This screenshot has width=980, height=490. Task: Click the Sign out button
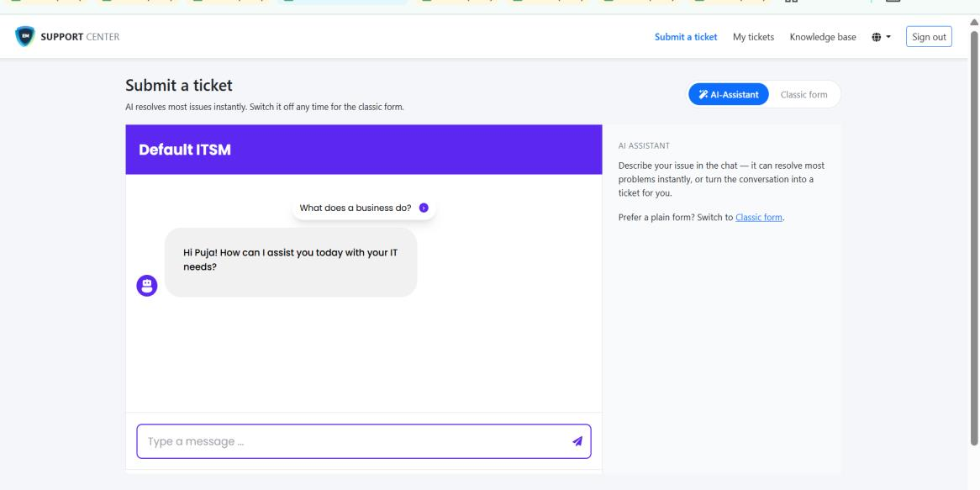pyautogui.click(x=929, y=37)
